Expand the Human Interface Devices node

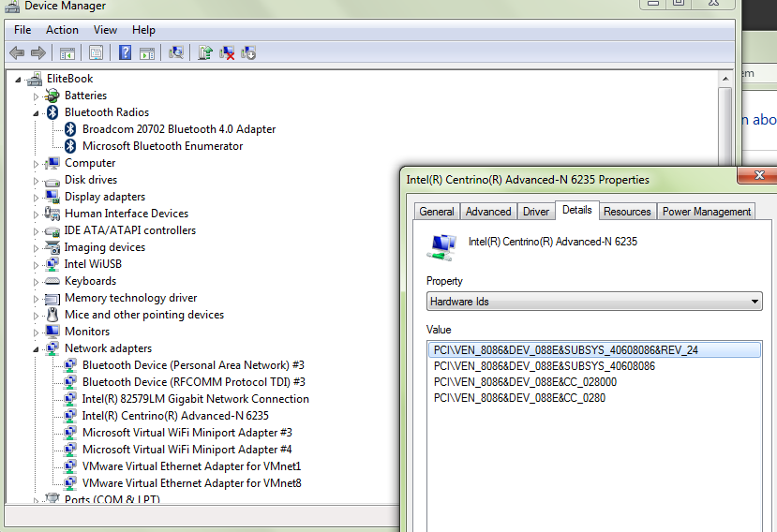coord(36,214)
